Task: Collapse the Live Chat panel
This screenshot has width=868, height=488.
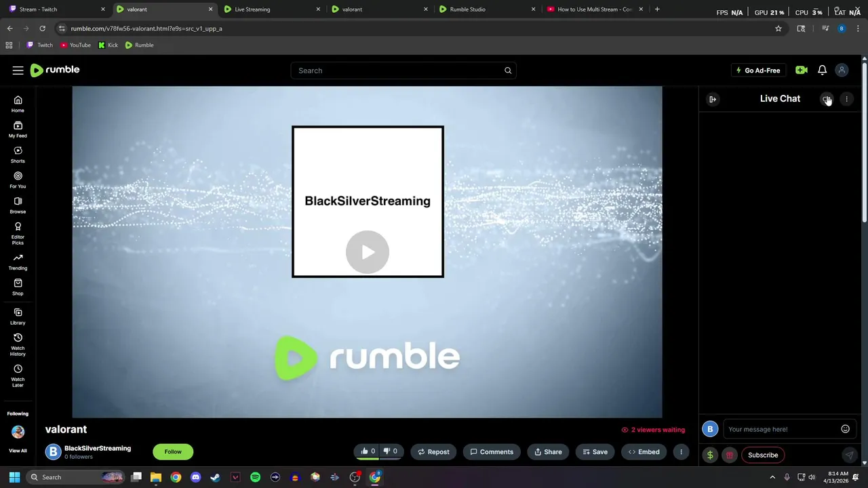Action: coord(713,99)
